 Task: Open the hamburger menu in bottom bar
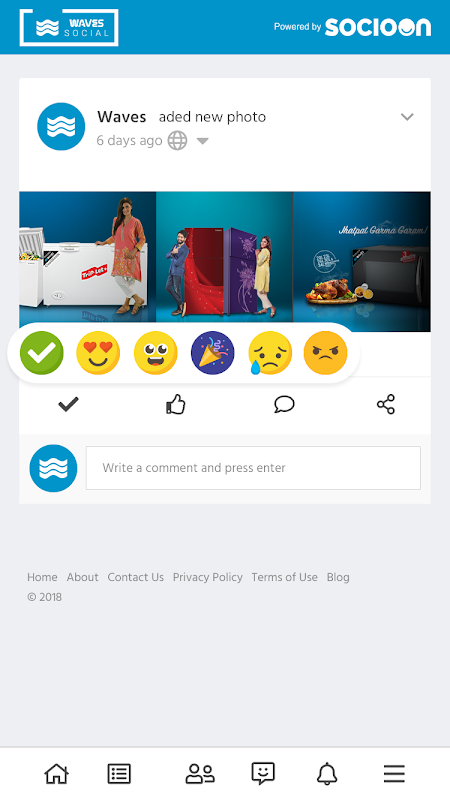pyautogui.click(x=394, y=773)
